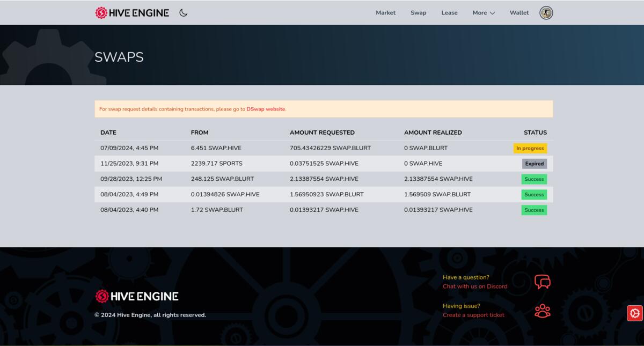Click the support people group icon
Image resolution: width=644 pixels, height=346 pixels.
(543, 311)
